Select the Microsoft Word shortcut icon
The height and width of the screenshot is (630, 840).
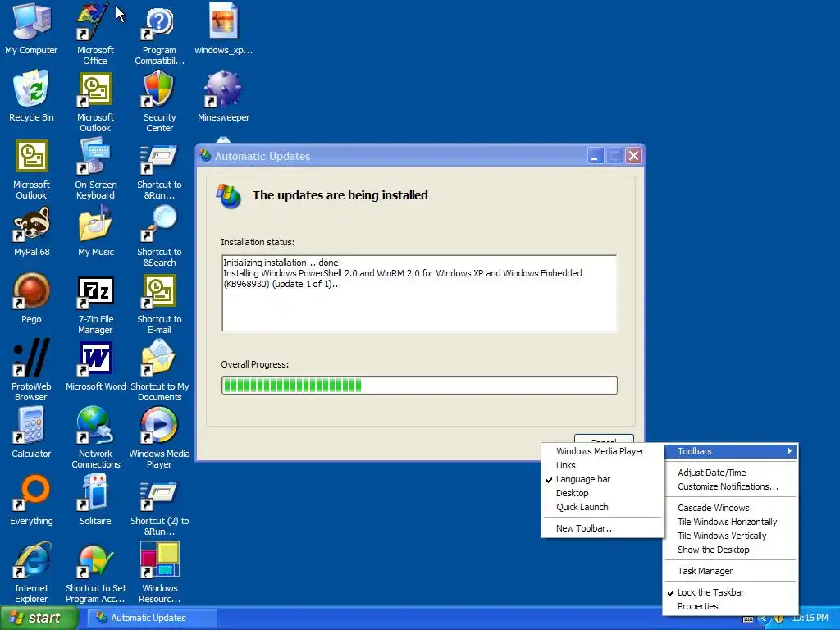[x=95, y=358]
